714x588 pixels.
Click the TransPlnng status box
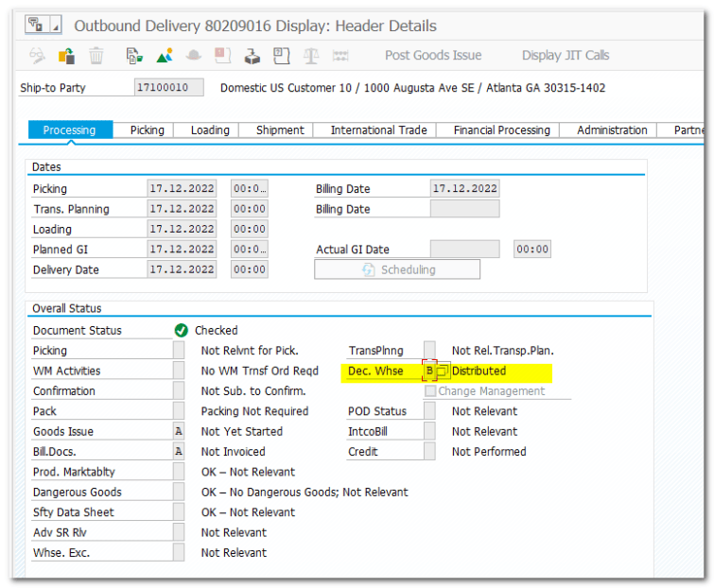coord(429,351)
